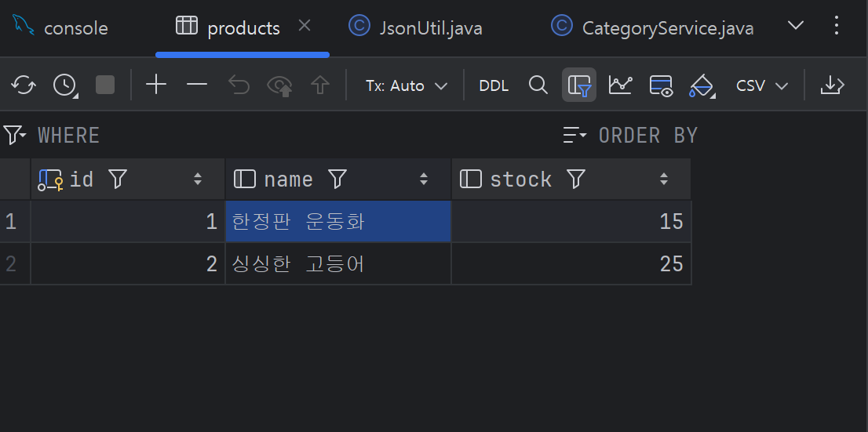Sort by the id column header arrows
868x432 pixels.
(198, 179)
